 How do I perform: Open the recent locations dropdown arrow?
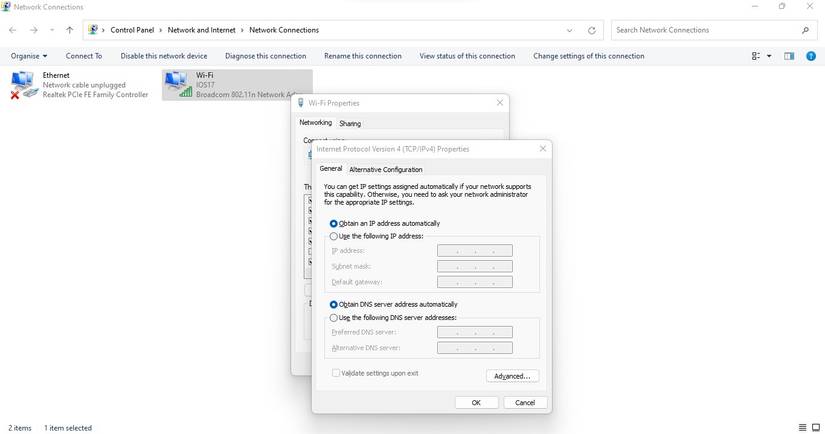(52, 31)
